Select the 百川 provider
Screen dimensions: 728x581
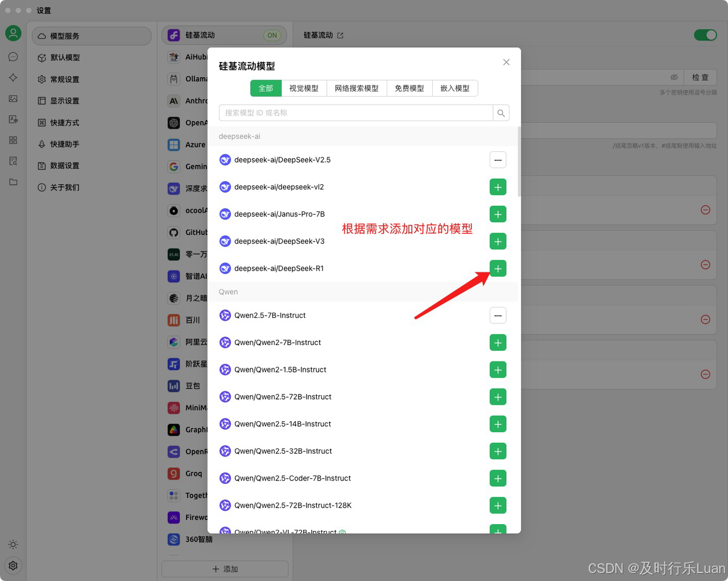pyautogui.click(x=185, y=320)
